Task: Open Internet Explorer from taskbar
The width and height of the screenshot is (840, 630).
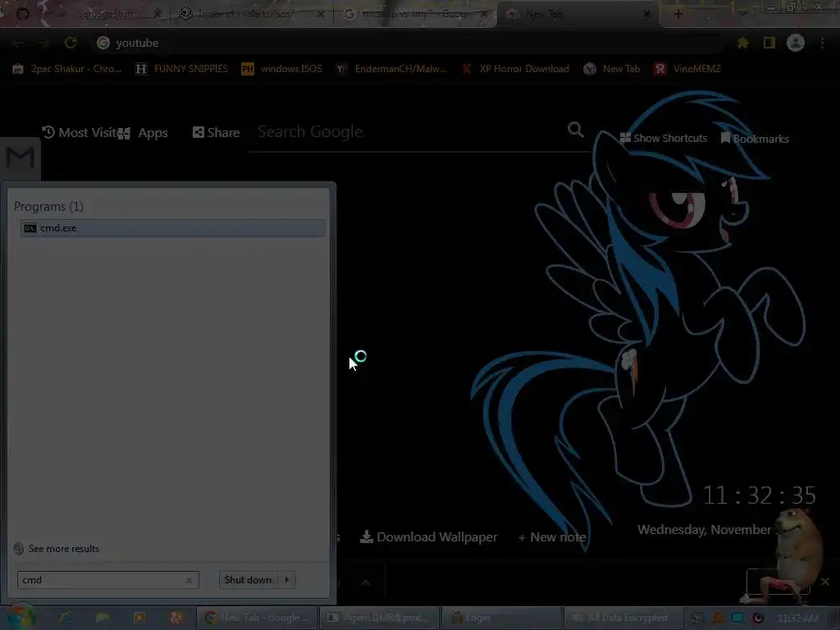Action: tap(66, 618)
